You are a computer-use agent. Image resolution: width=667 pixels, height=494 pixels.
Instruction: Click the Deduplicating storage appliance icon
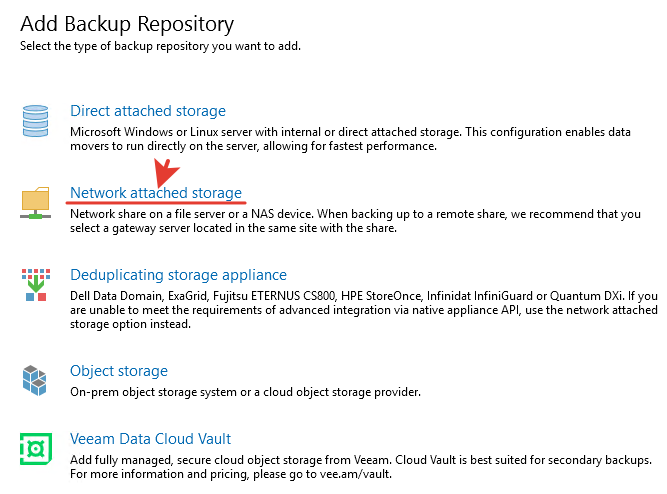[35, 284]
